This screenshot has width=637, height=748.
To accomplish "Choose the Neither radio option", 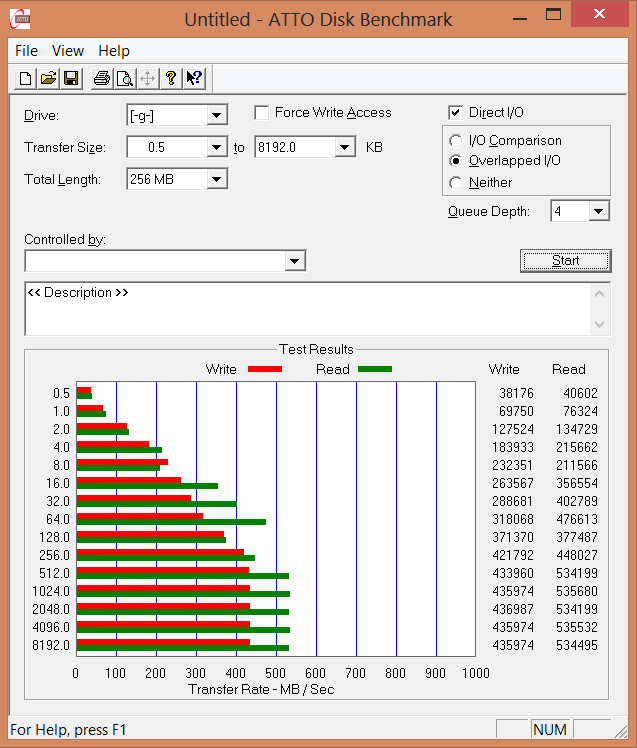I will tap(456, 183).
